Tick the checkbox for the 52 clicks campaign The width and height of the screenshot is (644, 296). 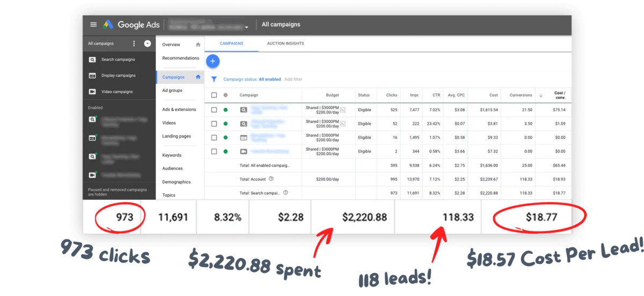coord(214,124)
